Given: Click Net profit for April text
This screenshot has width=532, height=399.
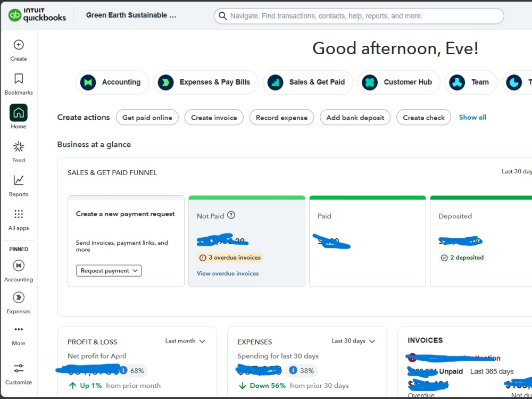Looking at the screenshot, I should (x=97, y=356).
